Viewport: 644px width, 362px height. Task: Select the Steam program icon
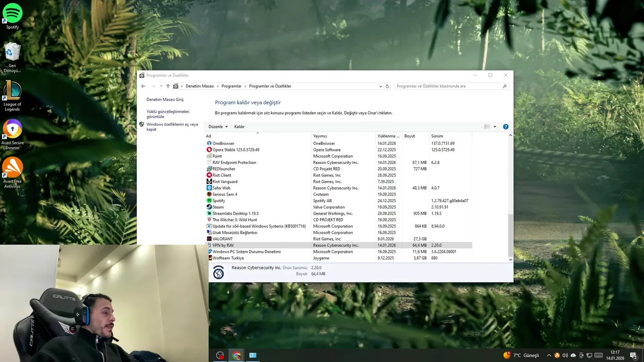[x=209, y=207]
